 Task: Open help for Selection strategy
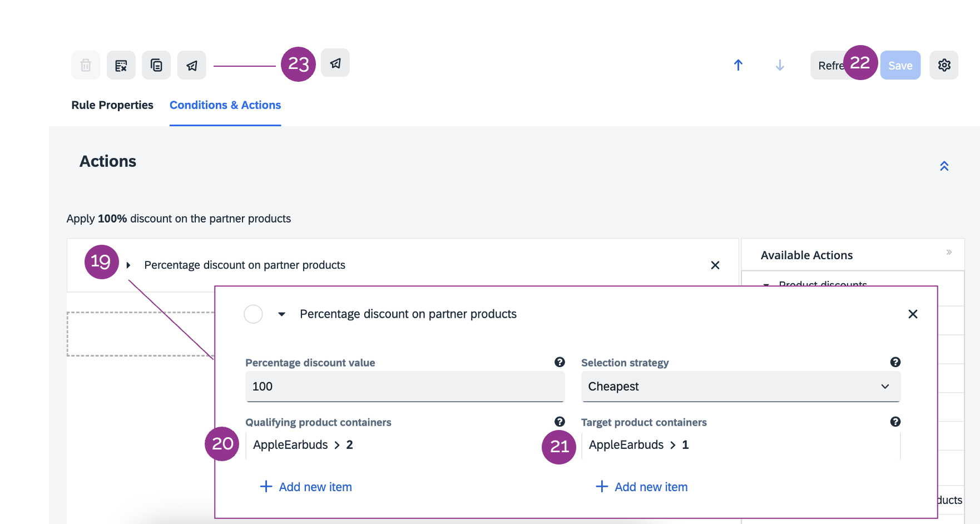895,362
